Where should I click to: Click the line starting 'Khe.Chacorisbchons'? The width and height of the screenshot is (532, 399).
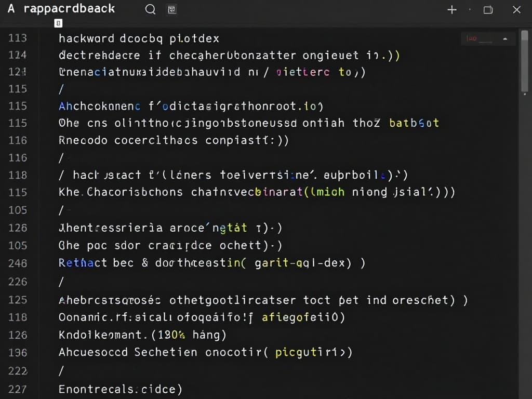pos(257,192)
